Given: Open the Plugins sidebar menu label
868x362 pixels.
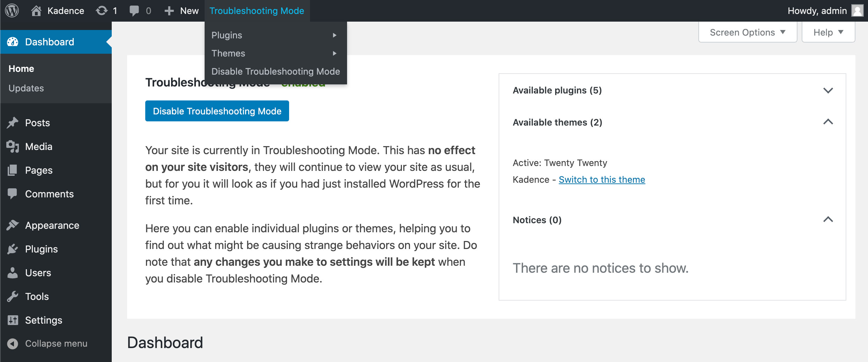Looking at the screenshot, I should pos(41,249).
